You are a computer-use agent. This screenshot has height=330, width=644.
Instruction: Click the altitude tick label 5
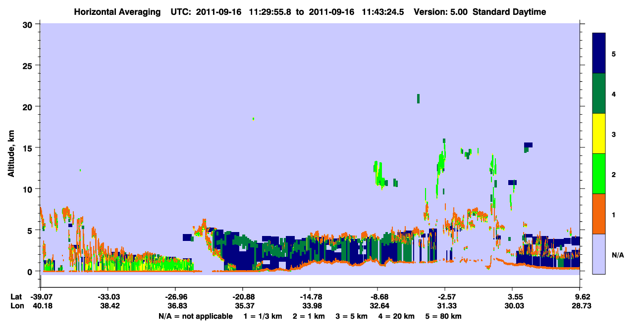(x=31, y=230)
